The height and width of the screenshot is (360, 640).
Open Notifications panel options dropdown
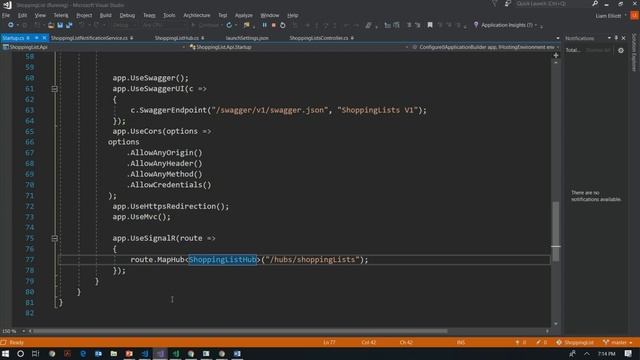pos(609,38)
